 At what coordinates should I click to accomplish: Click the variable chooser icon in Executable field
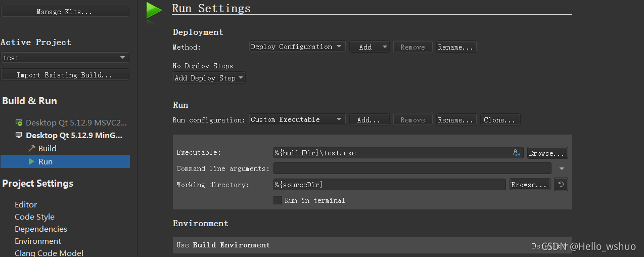click(517, 153)
